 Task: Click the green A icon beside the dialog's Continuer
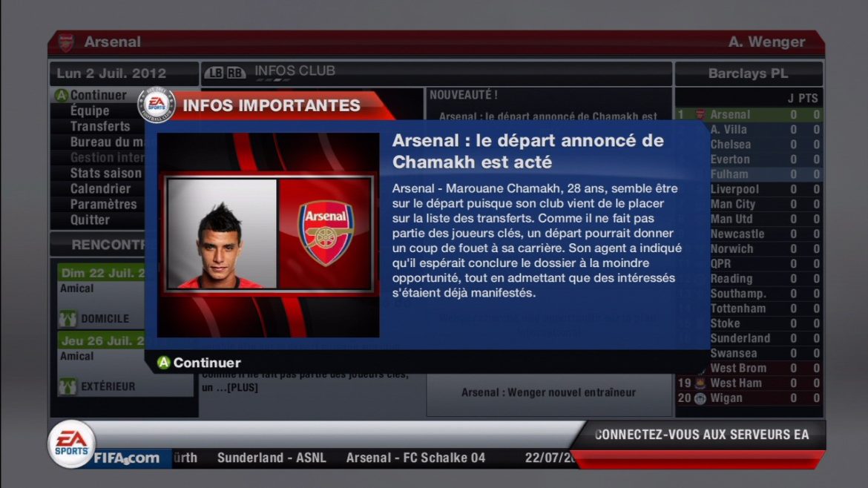(x=163, y=363)
